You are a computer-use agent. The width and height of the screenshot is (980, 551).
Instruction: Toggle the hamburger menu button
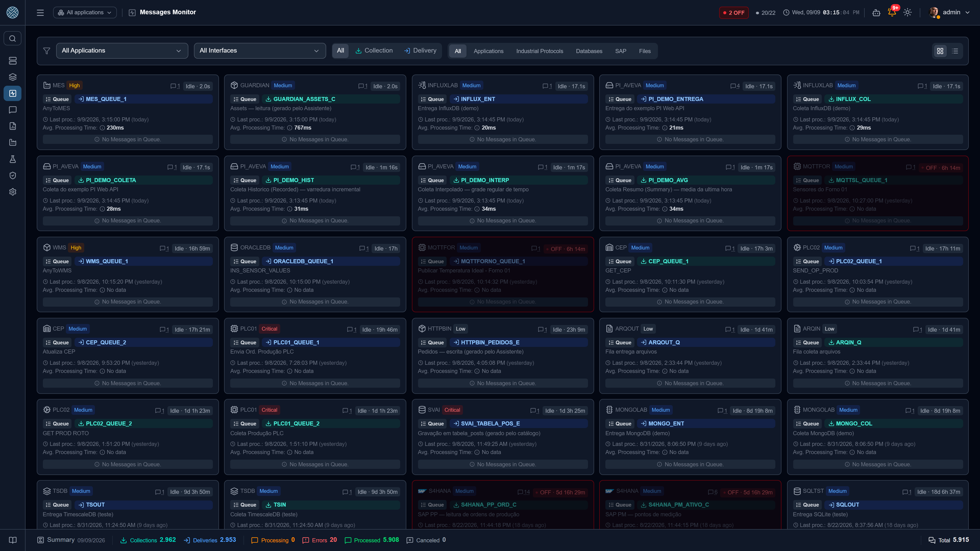[40, 12]
